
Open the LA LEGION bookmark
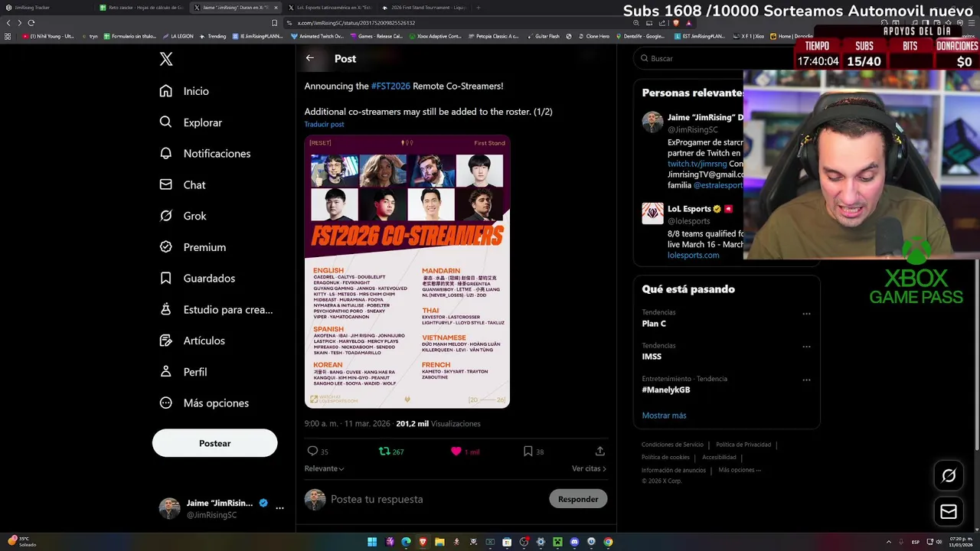point(178,36)
